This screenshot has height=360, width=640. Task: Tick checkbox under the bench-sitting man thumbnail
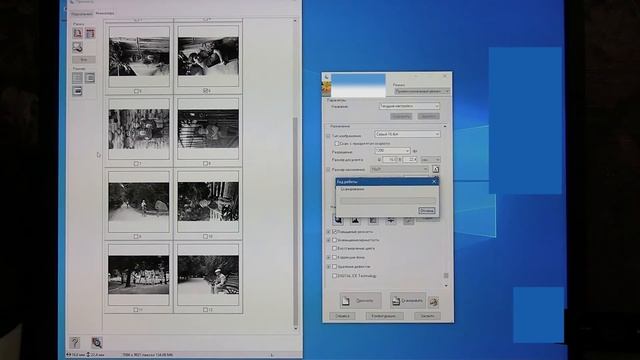[x=206, y=310]
